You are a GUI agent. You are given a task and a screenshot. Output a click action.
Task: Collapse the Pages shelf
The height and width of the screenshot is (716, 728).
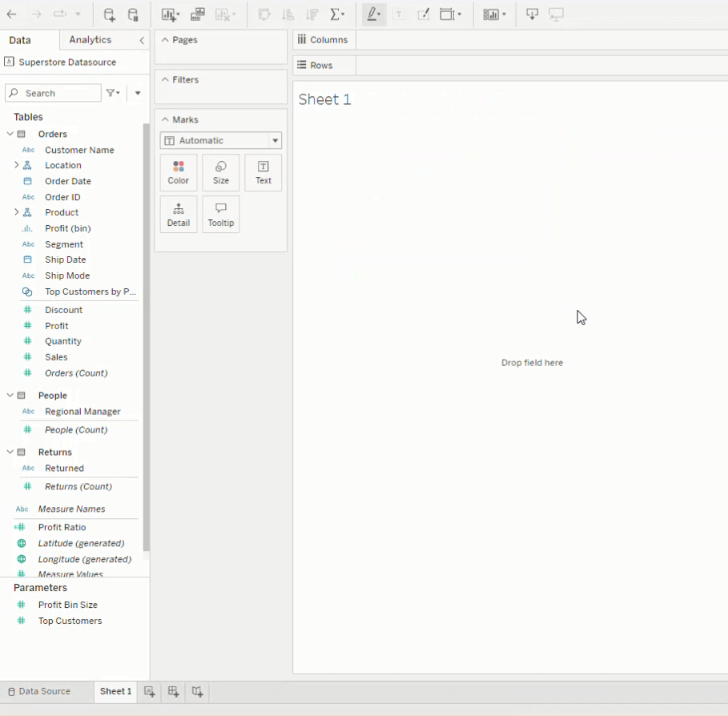point(166,40)
